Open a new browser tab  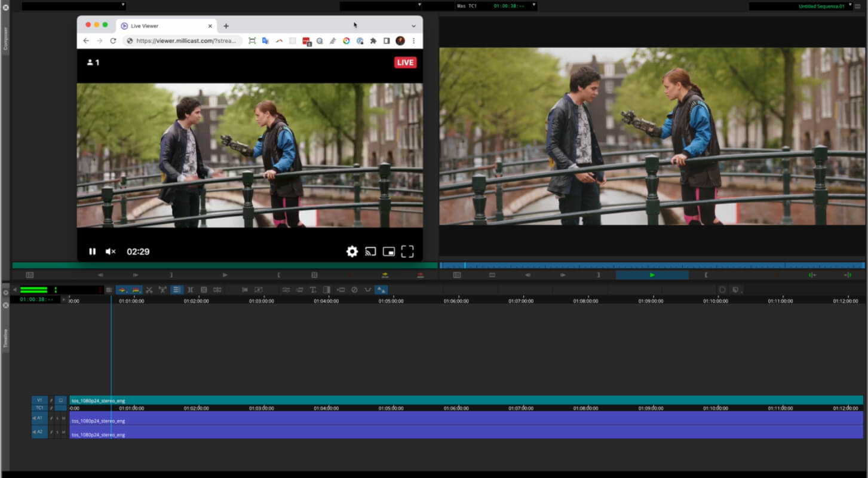point(226,26)
